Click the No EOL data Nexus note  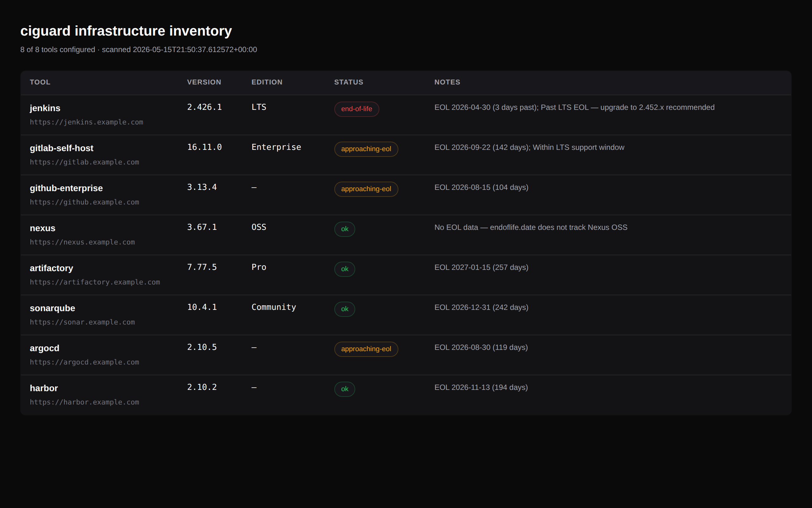[x=531, y=227]
